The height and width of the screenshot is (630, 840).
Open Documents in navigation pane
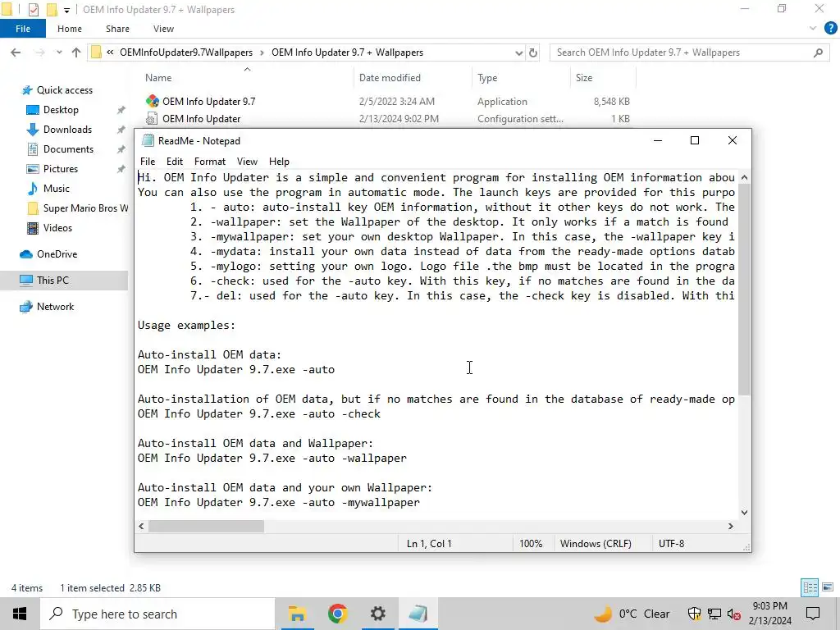click(x=68, y=149)
